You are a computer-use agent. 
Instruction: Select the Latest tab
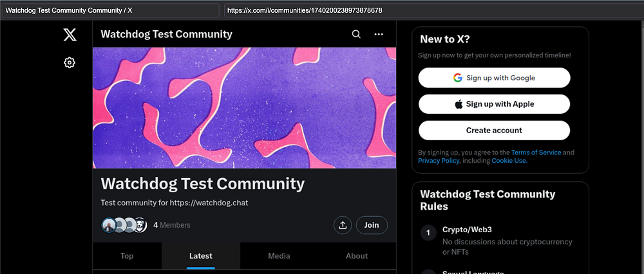pyautogui.click(x=201, y=256)
